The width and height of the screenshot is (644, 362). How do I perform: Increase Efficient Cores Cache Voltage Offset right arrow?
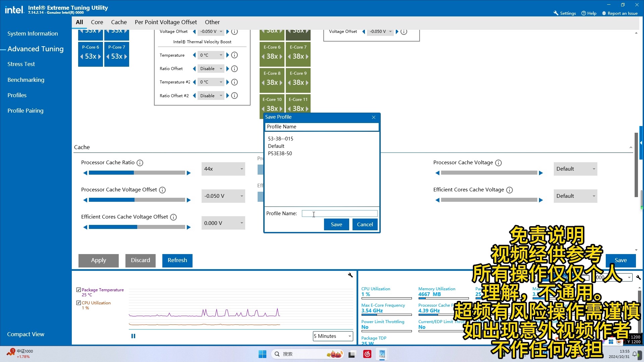[189, 227]
